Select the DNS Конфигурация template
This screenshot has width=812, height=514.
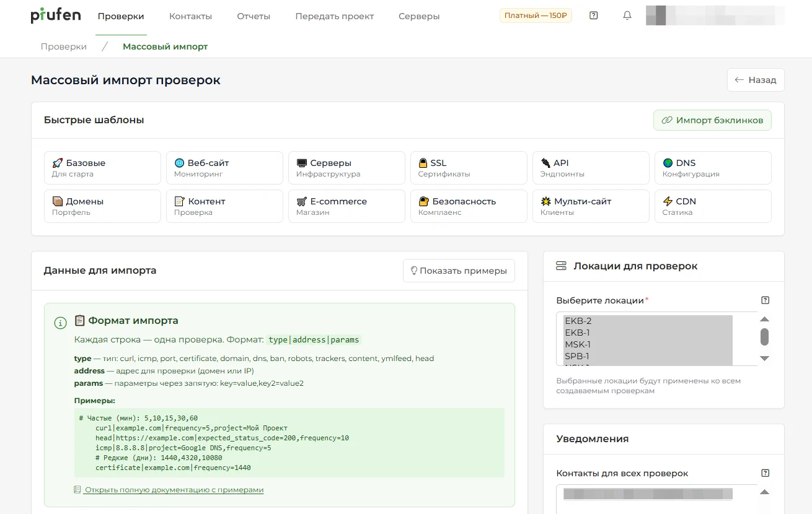[712, 168]
